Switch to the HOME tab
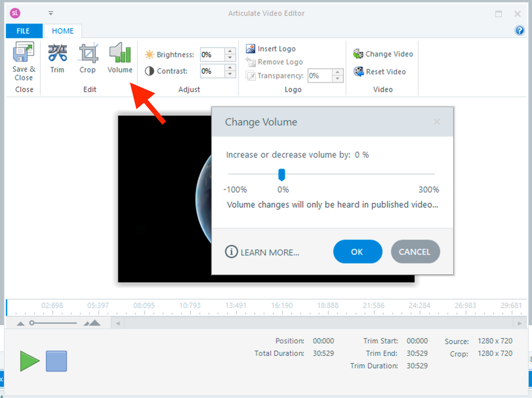The width and height of the screenshot is (532, 398). (x=63, y=31)
